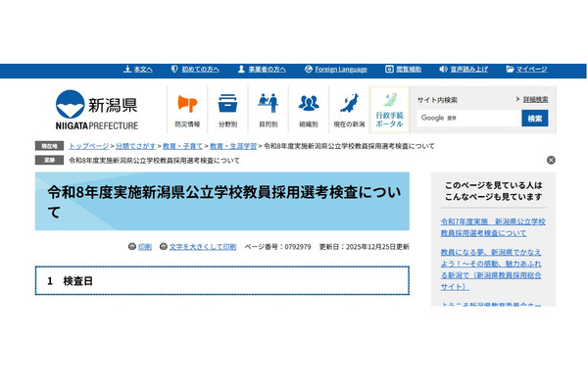The image size is (588, 392).
Task: Click the globe icon beside Foreign Language
Action: click(x=309, y=69)
